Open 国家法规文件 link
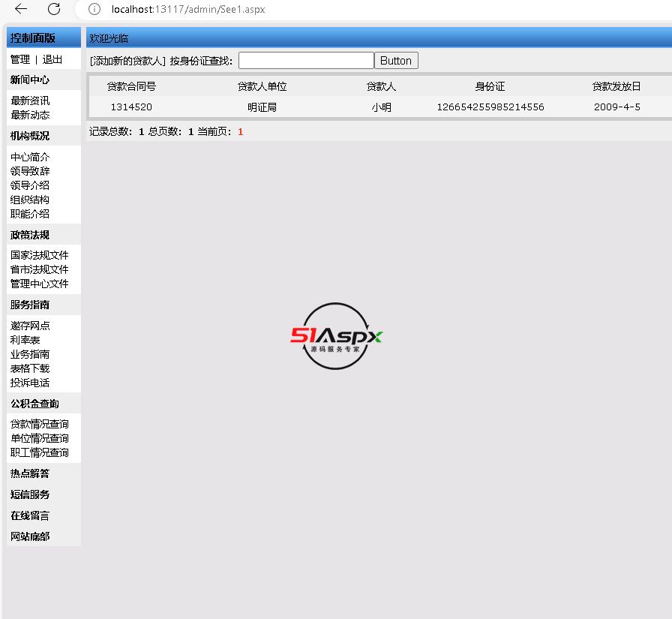 [x=40, y=255]
